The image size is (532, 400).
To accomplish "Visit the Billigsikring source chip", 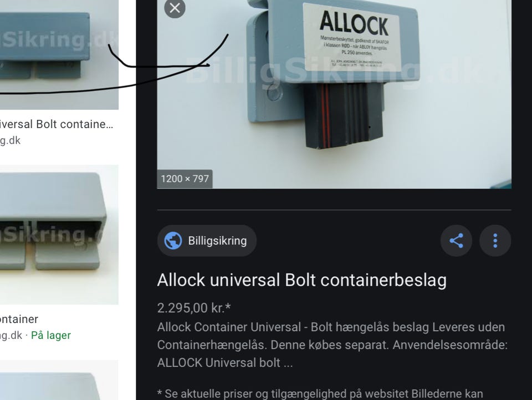I will (207, 240).
